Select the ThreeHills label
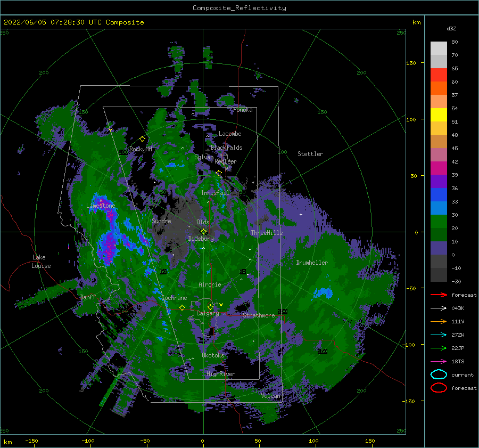Viewport: 479px width, 448px height. 267,233
